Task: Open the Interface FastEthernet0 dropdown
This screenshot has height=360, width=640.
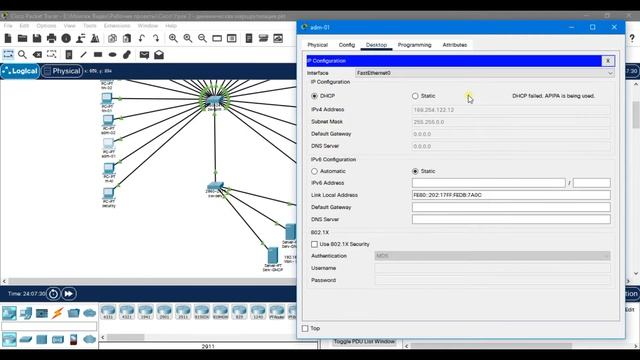Action: [x=484, y=73]
